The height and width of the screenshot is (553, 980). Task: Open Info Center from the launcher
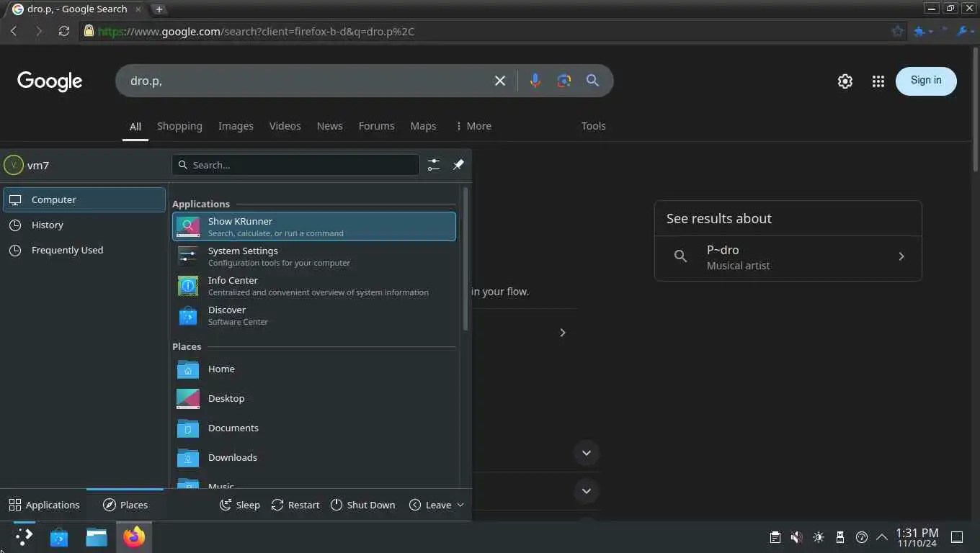coord(314,285)
